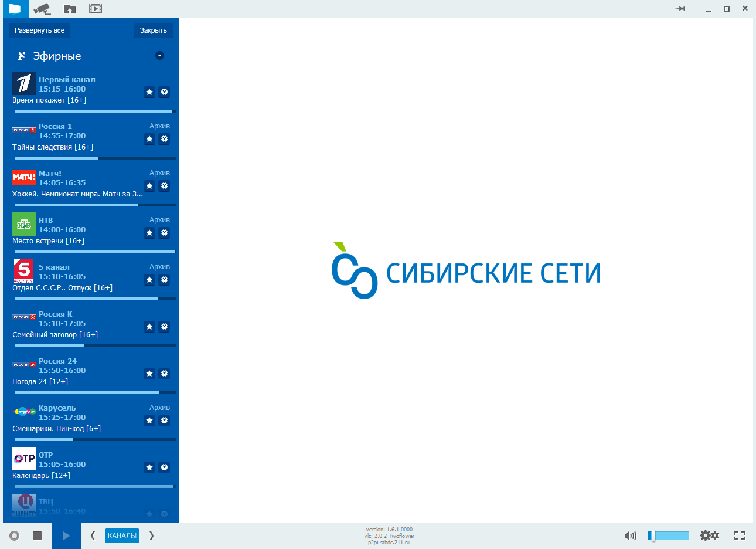Open the video library tab
This screenshot has width=756, height=549.
coord(96,9)
